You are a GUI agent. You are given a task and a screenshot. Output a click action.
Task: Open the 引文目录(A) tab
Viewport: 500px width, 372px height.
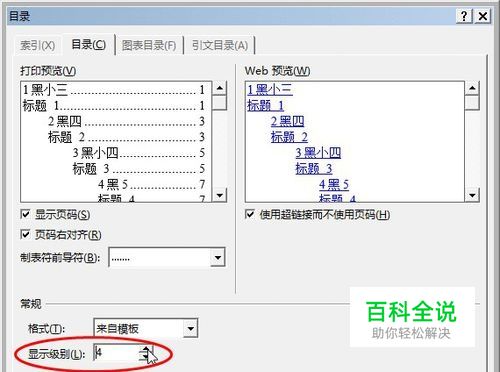[x=220, y=45]
